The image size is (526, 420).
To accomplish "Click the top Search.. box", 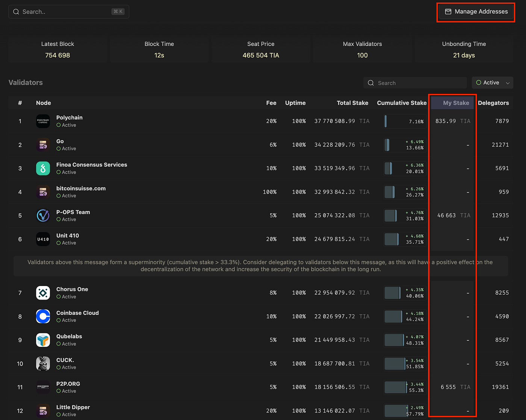I will [69, 12].
